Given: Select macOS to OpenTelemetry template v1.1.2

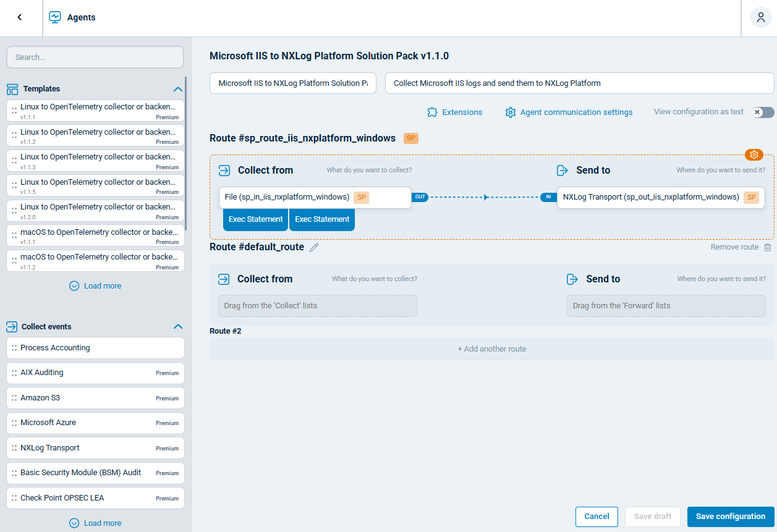Looking at the screenshot, I should click(x=95, y=261).
